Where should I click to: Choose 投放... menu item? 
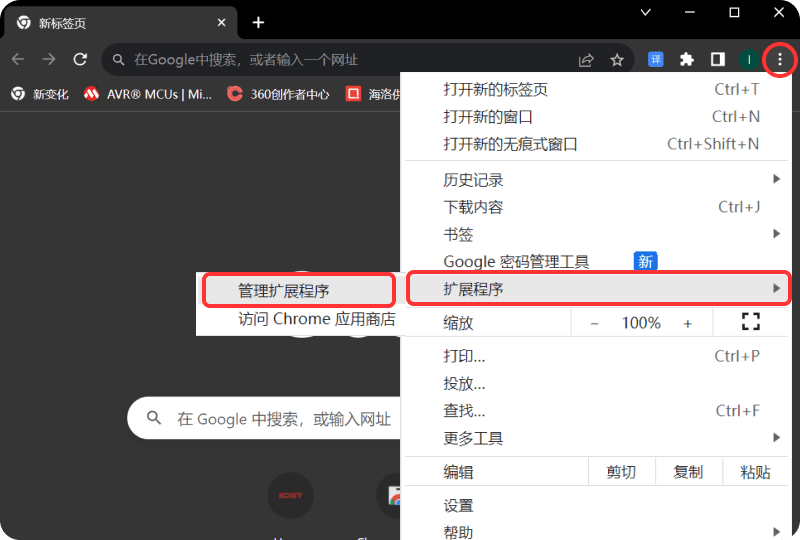596,383
